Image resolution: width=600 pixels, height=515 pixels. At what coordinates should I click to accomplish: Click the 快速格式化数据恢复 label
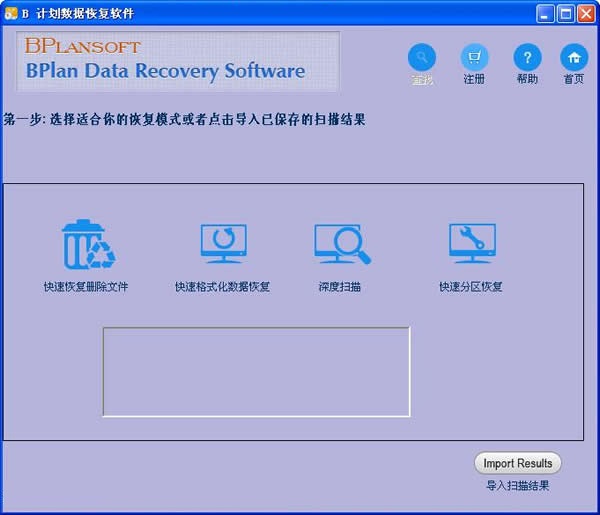click(222, 287)
